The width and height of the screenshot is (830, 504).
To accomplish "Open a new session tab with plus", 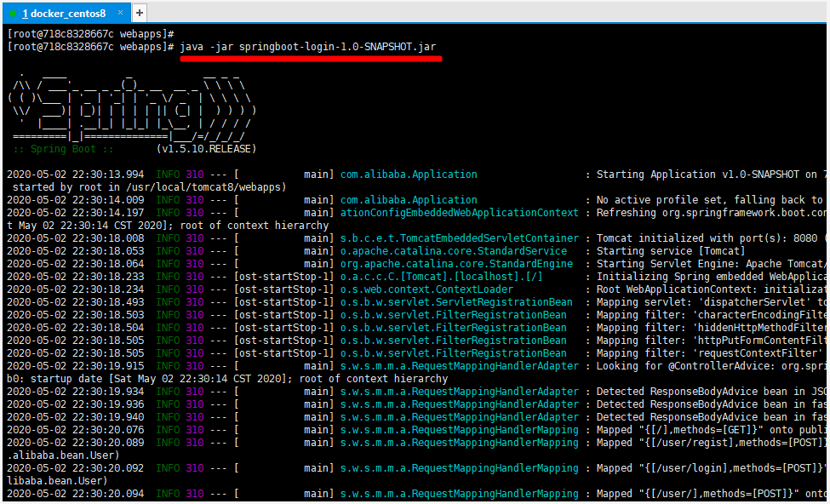I will pos(140,13).
